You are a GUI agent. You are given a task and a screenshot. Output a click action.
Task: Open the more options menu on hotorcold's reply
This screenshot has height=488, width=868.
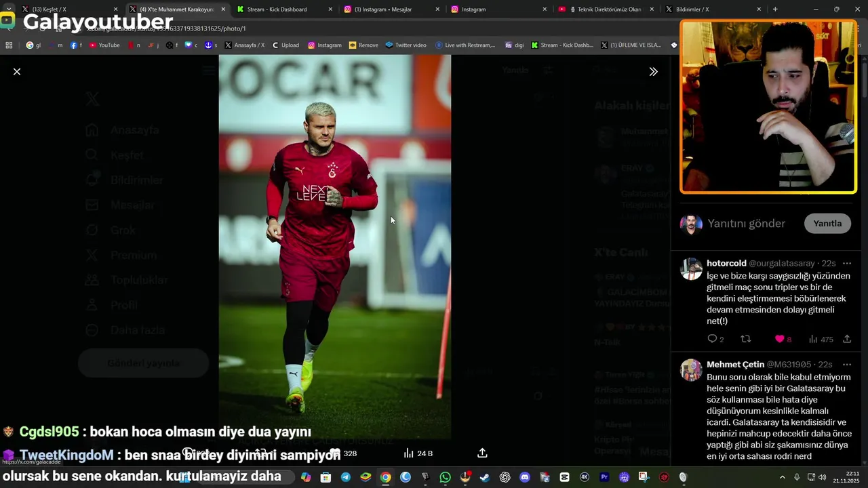pyautogui.click(x=847, y=263)
